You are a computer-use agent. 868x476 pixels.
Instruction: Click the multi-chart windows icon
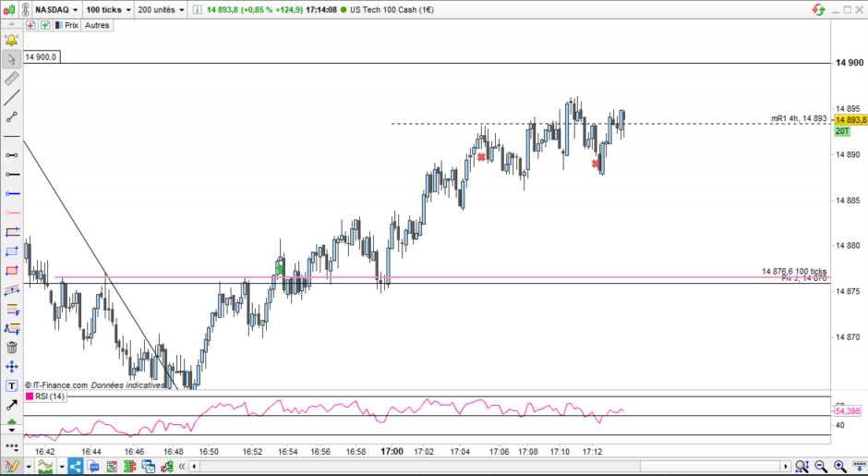(149, 466)
